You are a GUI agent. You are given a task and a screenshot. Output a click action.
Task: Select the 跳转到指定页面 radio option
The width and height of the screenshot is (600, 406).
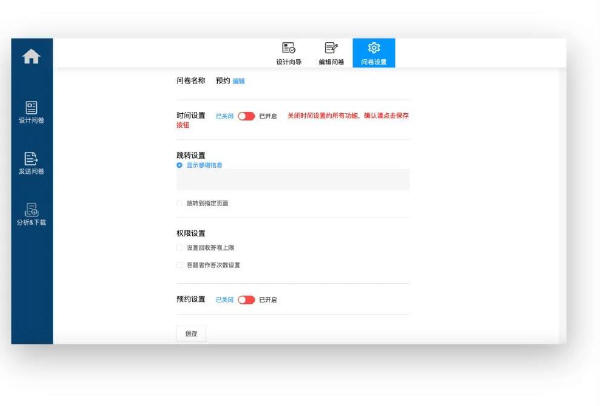coord(179,203)
